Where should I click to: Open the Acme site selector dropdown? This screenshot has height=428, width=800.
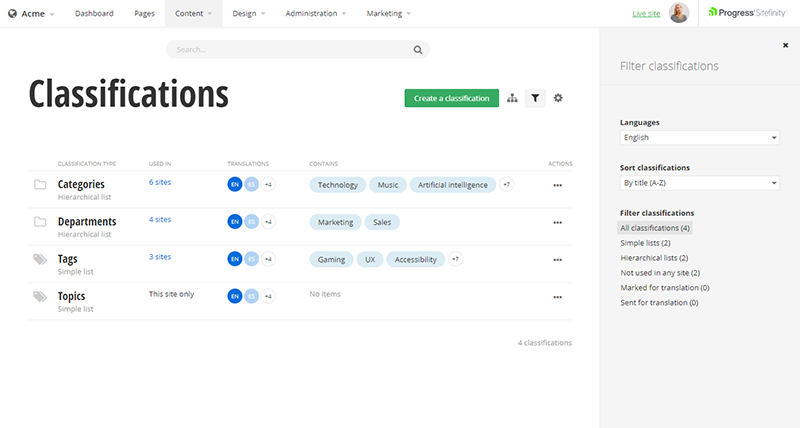tap(31, 14)
